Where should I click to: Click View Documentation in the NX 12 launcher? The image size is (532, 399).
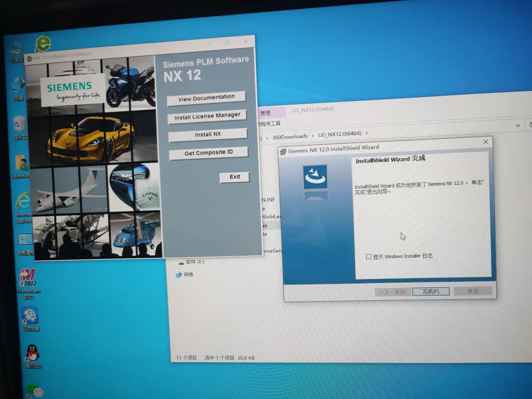(207, 98)
